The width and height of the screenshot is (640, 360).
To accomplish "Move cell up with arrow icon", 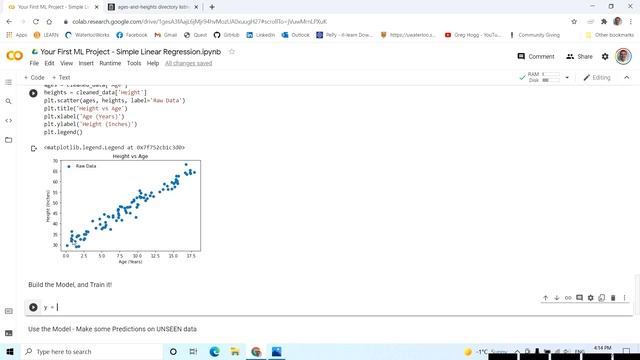I will coord(545,298).
